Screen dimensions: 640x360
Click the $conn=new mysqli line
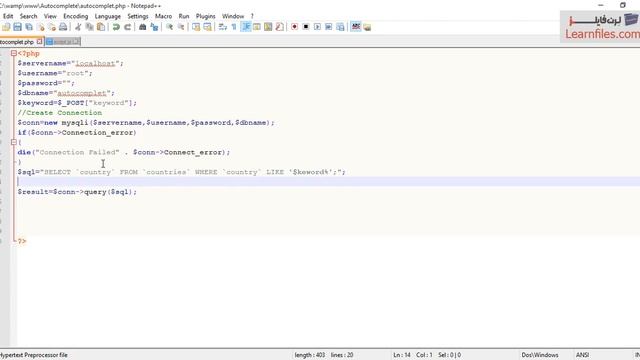[146, 122]
